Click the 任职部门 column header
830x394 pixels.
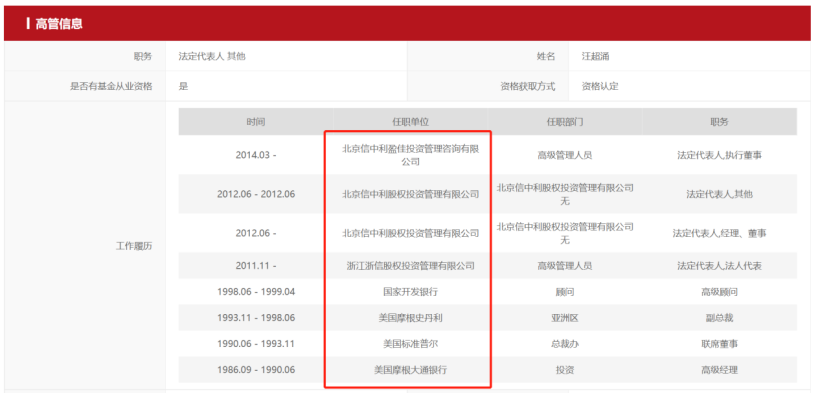click(x=565, y=122)
